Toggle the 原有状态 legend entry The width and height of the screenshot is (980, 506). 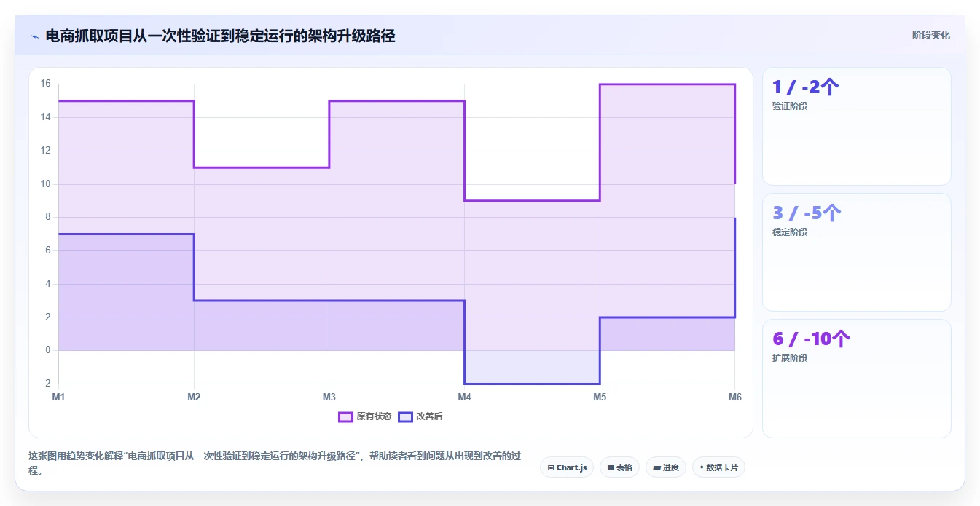365,416
